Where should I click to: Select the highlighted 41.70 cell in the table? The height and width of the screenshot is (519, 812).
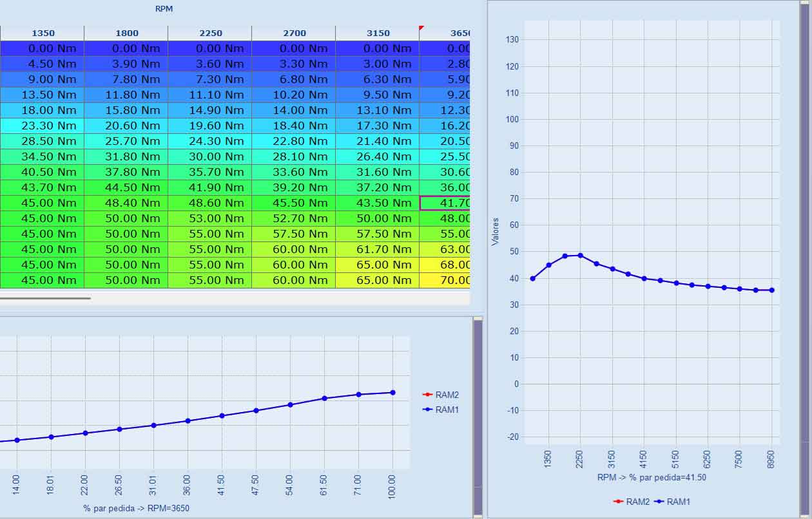[445, 203]
